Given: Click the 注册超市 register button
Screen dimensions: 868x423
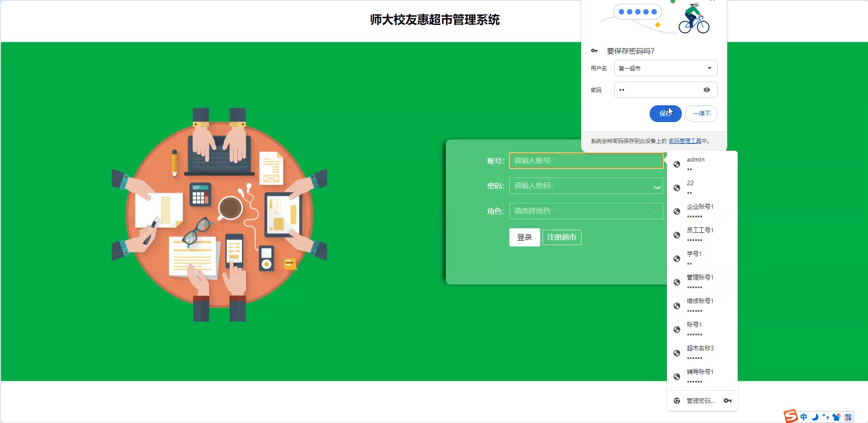Looking at the screenshot, I should pos(562,237).
